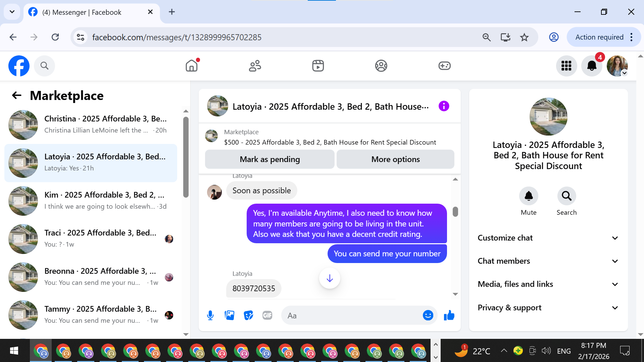Image resolution: width=644 pixels, height=362 pixels.
Task: Show hidden system tray icons chevron
Action: (504, 351)
